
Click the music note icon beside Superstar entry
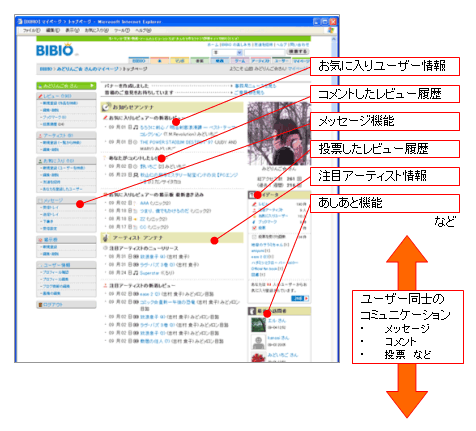[136, 273]
